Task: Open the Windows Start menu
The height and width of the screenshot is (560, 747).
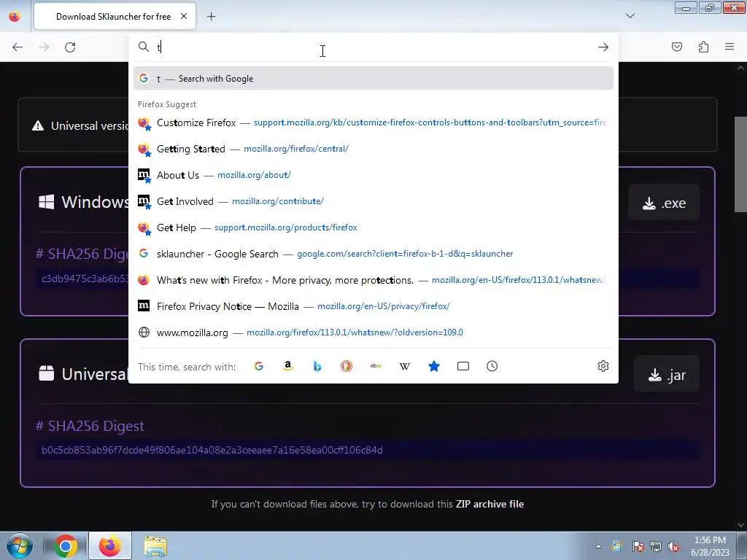Action: tap(20, 545)
